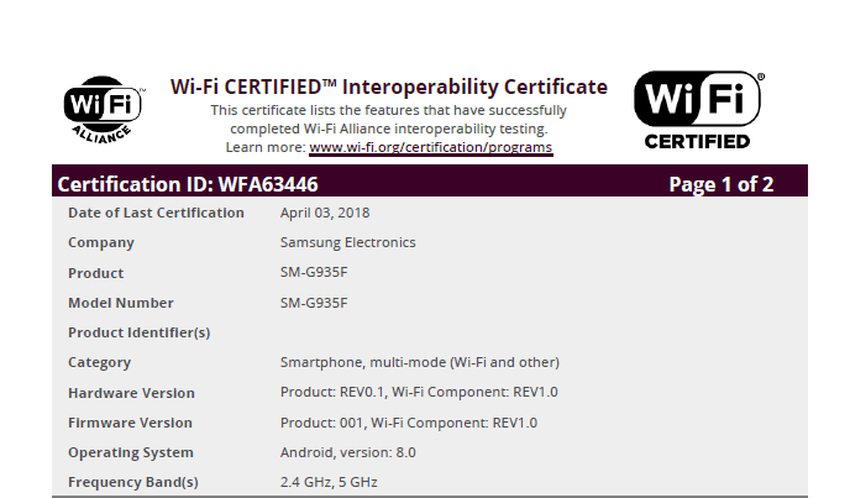Screen dimensions: 850x498
Task: Select the Samsung Electronics company value
Action: [347, 242]
